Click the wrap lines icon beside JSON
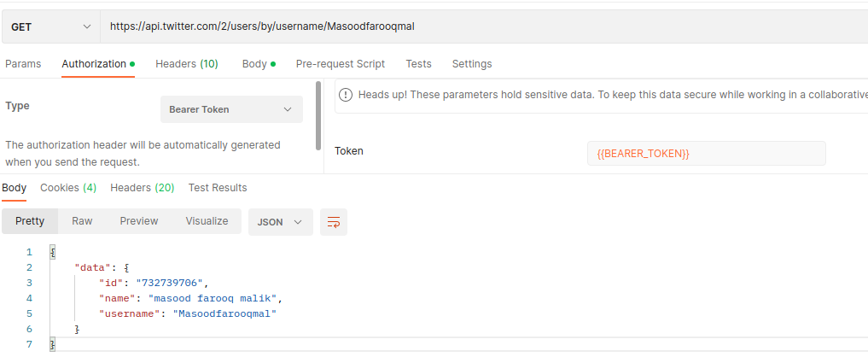This screenshot has height=357, width=868. click(334, 222)
